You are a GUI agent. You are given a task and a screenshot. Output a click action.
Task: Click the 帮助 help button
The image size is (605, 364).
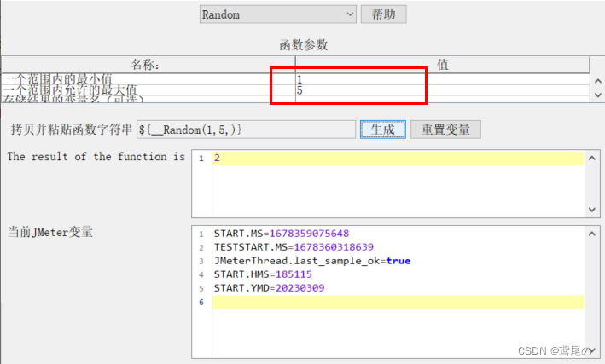coord(383,14)
